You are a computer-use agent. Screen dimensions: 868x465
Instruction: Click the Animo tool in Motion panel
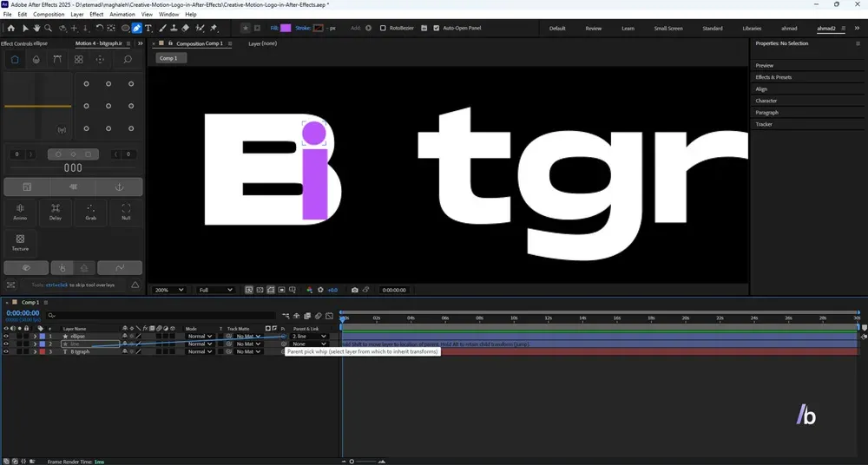[x=20, y=212]
